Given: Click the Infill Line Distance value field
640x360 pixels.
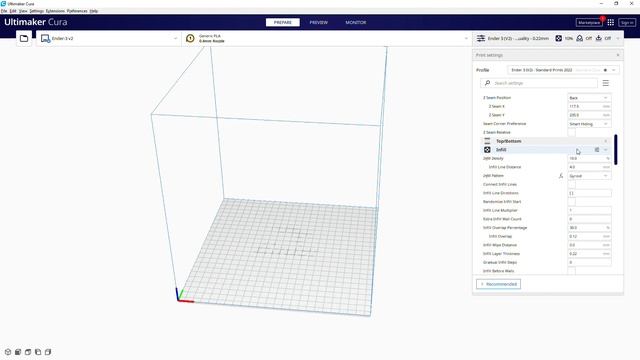Looking at the screenshot, I should tap(589, 167).
